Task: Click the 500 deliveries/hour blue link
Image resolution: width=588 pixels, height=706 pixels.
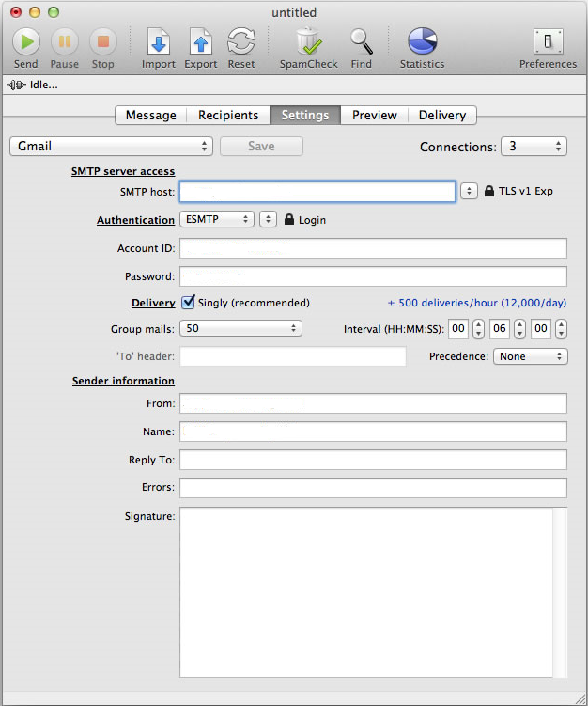Action: (476, 303)
